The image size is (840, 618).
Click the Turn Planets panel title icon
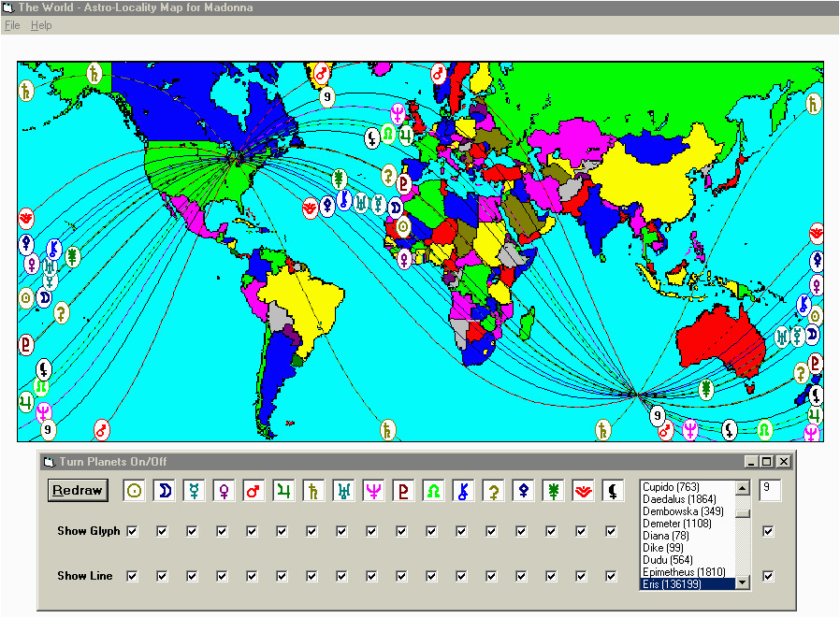click(50, 462)
